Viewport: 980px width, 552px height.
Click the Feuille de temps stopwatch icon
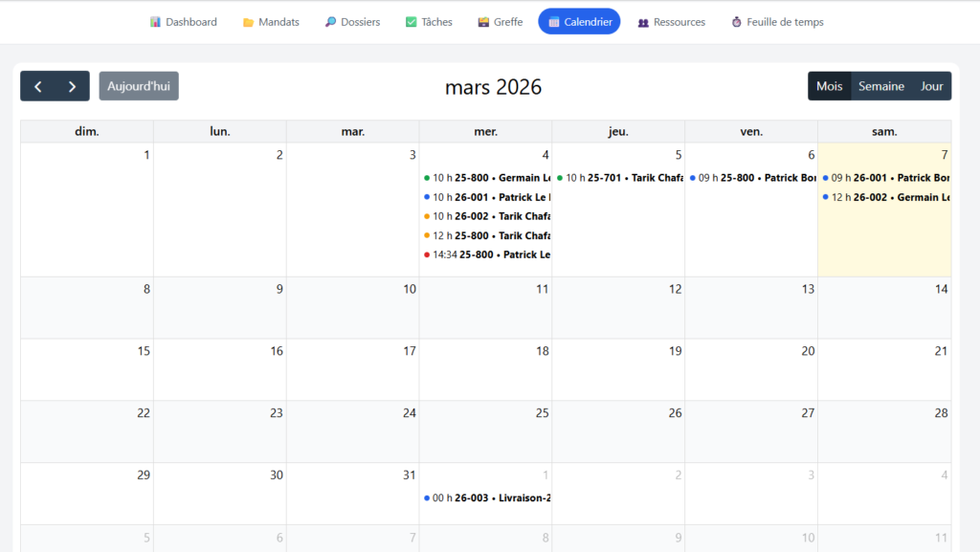click(x=736, y=22)
